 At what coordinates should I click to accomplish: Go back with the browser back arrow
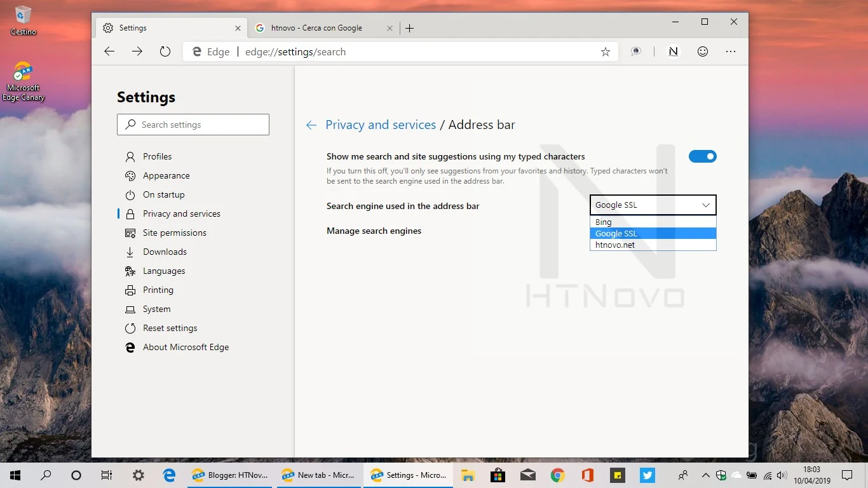pyautogui.click(x=109, y=51)
